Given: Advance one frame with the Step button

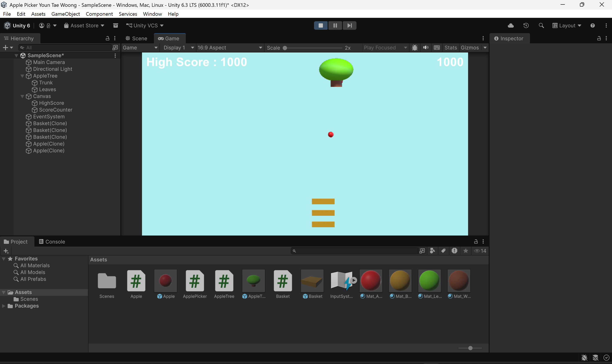Looking at the screenshot, I should [x=349, y=25].
